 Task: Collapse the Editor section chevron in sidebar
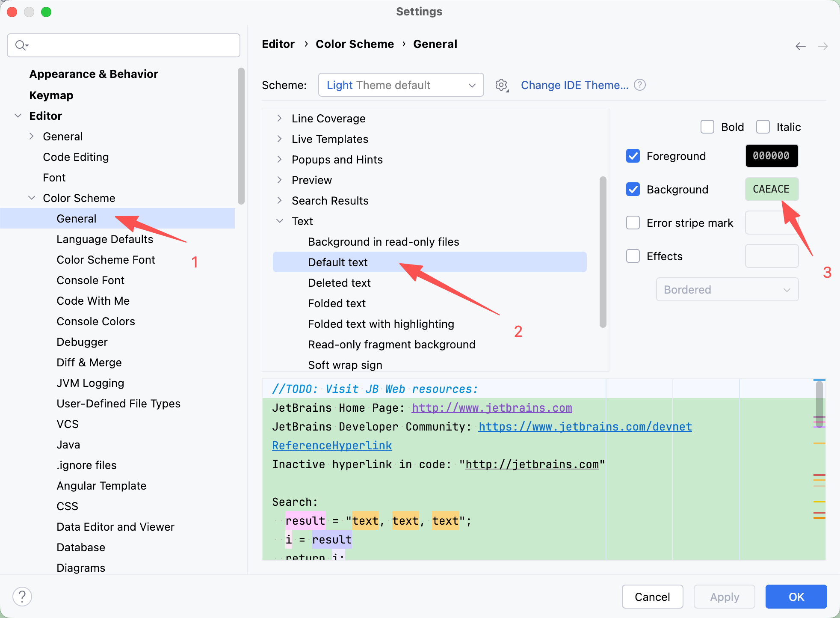point(18,116)
